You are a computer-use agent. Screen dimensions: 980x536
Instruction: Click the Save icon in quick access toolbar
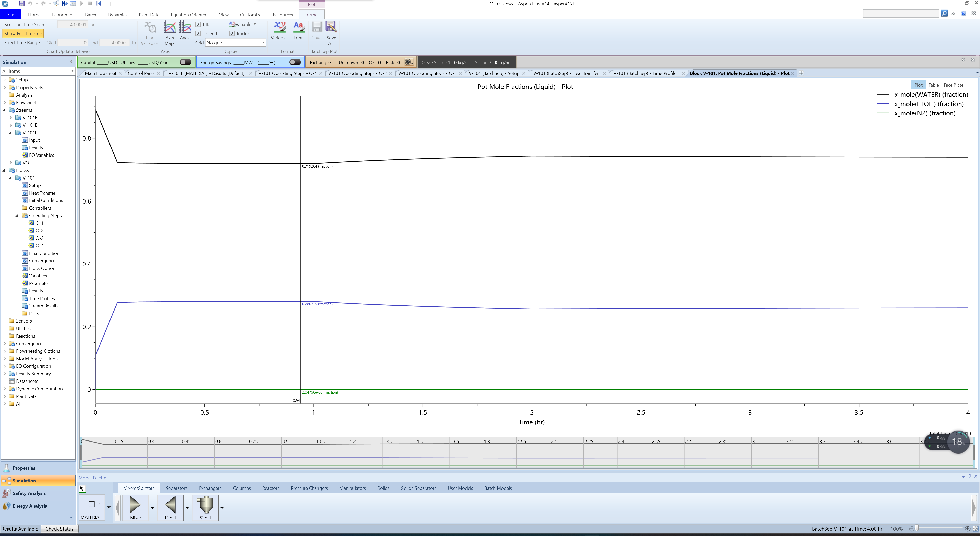coord(22,3)
